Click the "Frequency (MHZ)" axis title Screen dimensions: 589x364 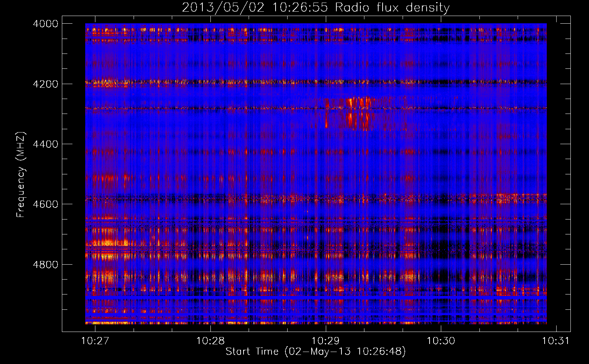point(21,175)
